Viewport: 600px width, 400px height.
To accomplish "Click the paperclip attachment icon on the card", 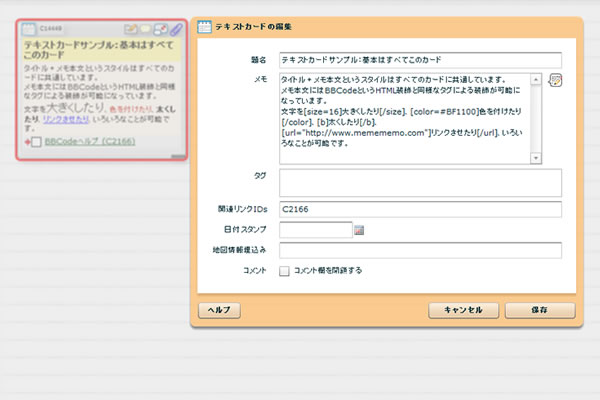I will (x=175, y=30).
